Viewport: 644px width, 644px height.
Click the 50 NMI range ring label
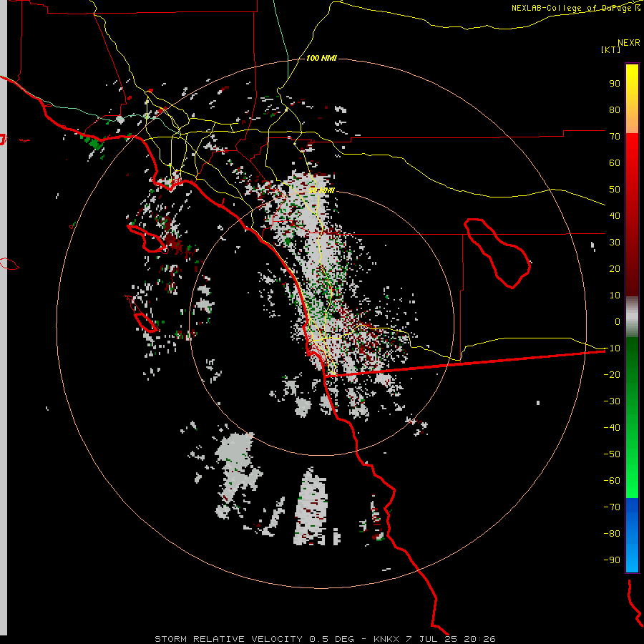click(321, 190)
